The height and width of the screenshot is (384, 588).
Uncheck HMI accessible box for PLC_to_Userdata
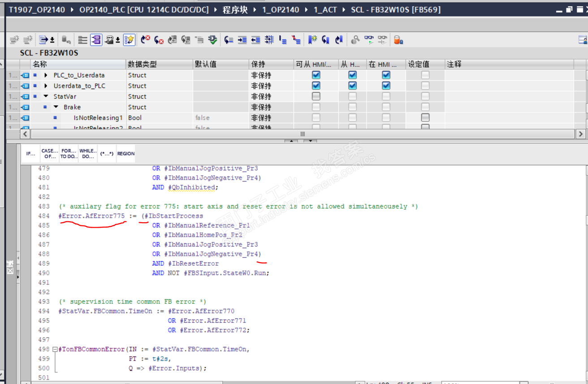pos(316,75)
